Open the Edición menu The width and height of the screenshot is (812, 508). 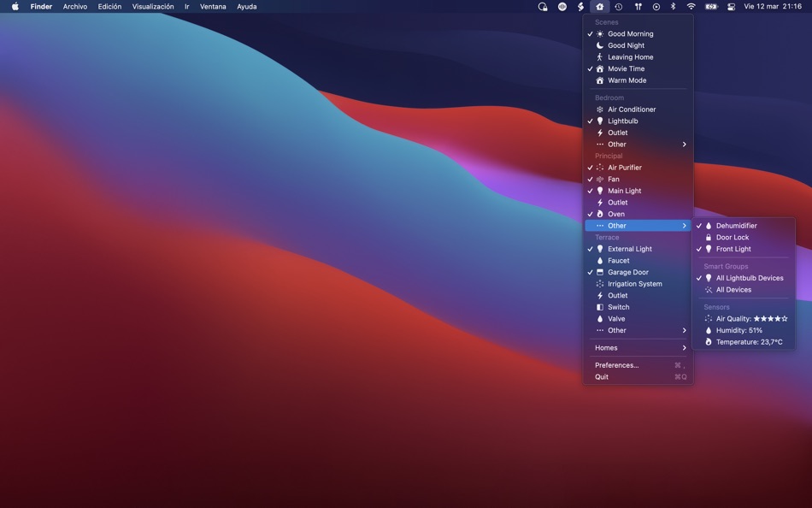click(x=109, y=7)
